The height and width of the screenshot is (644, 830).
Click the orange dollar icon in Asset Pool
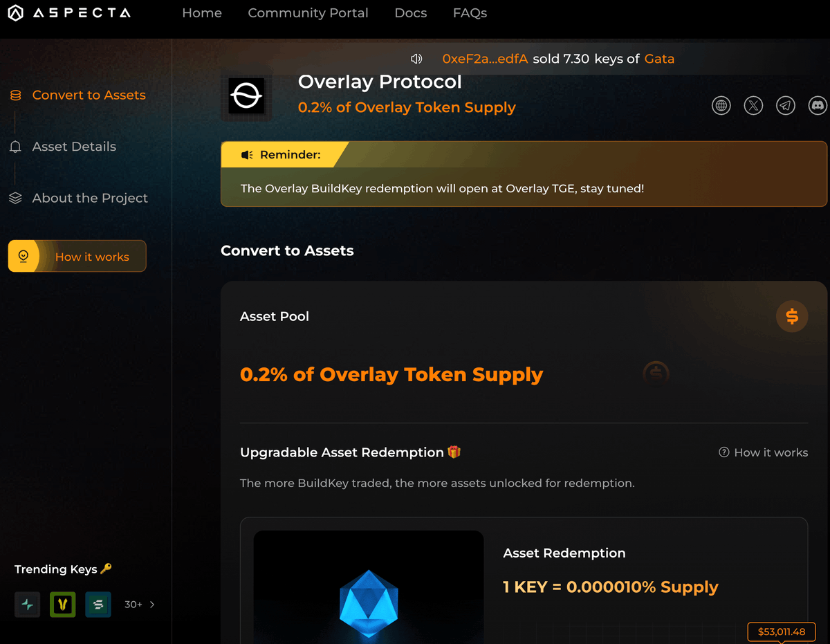792,317
